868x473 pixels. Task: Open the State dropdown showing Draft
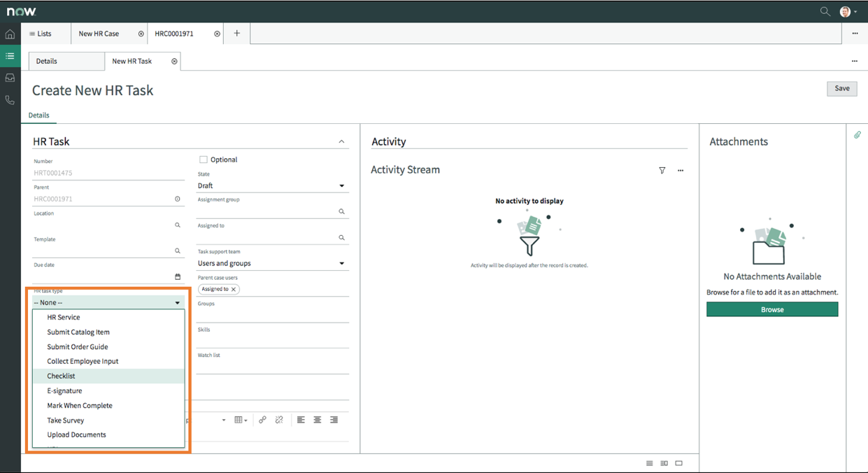(273, 185)
